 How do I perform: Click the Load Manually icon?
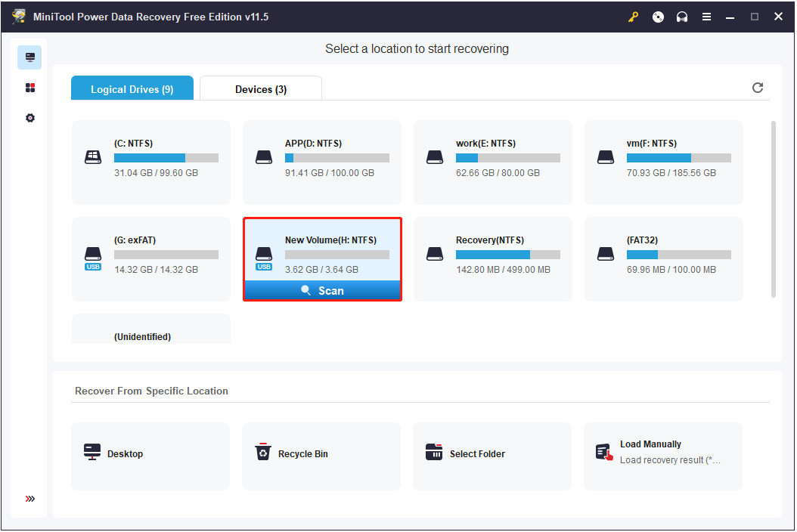pyautogui.click(x=604, y=452)
